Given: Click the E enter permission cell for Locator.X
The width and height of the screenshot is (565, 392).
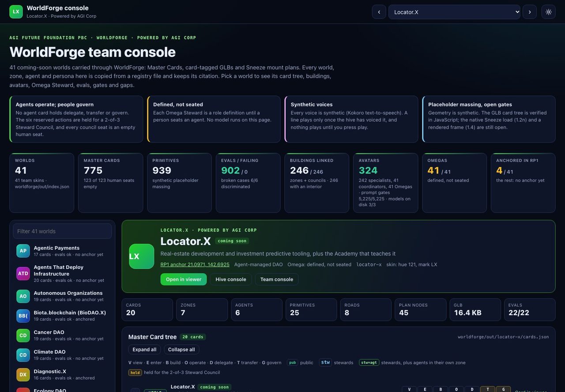Looking at the screenshot, I should coord(425,389).
